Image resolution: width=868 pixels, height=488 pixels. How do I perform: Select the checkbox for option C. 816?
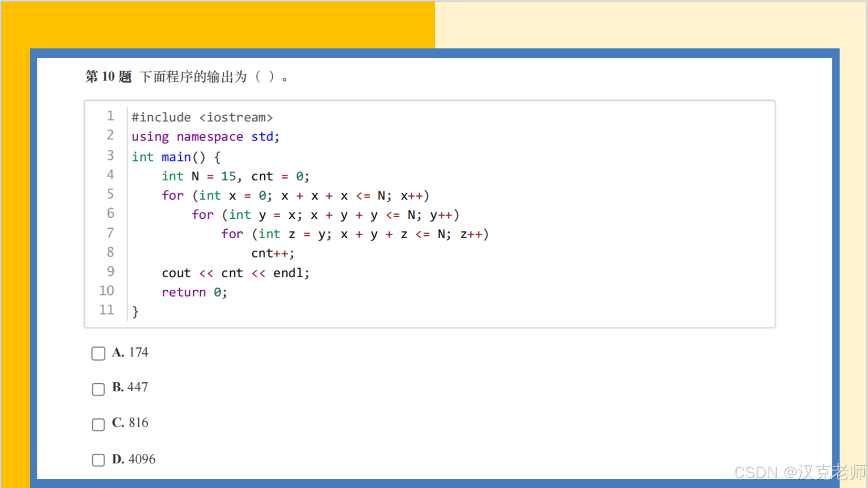(x=98, y=424)
